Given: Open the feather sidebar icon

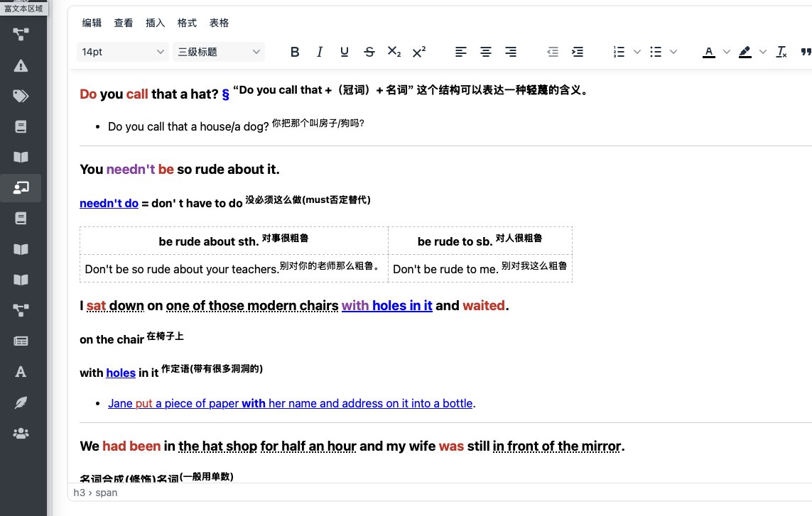Looking at the screenshot, I should tap(21, 402).
